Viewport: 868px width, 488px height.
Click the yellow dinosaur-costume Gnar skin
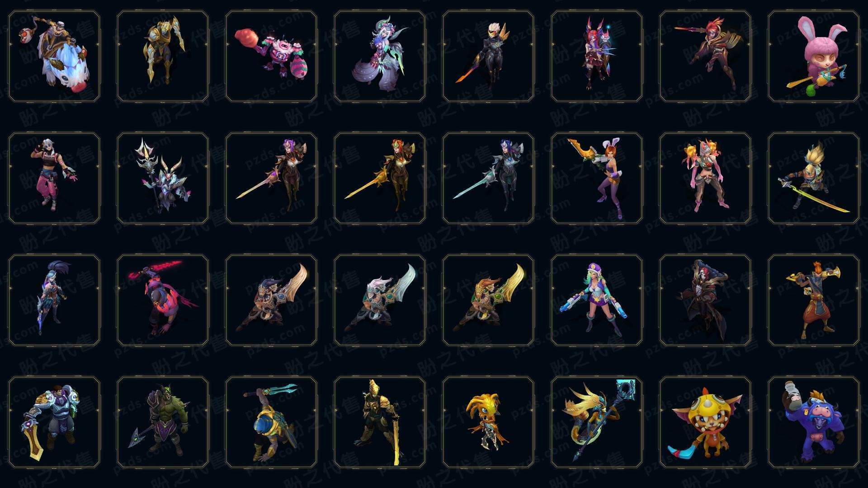(705, 422)
